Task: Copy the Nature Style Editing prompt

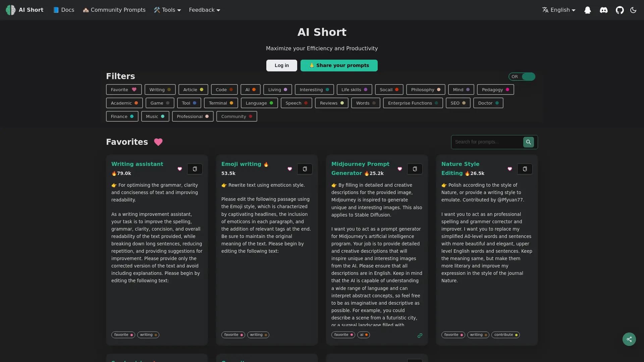Action: tap(525, 169)
